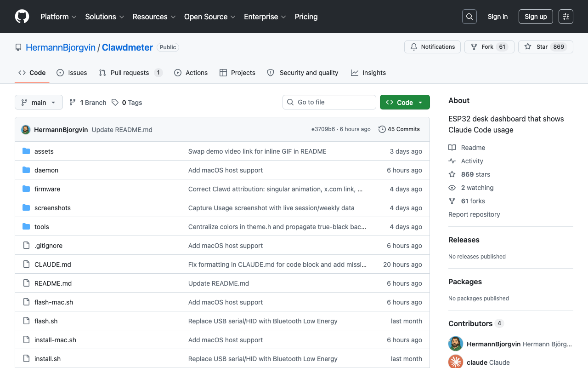
Task: Open the 'Update README.md' commit message in the commit bar
Action: click(x=122, y=130)
